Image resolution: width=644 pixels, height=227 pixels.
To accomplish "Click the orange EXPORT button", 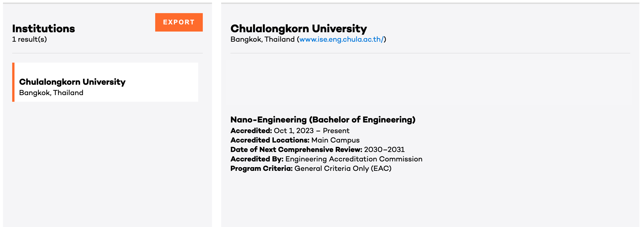I will click(x=179, y=22).
